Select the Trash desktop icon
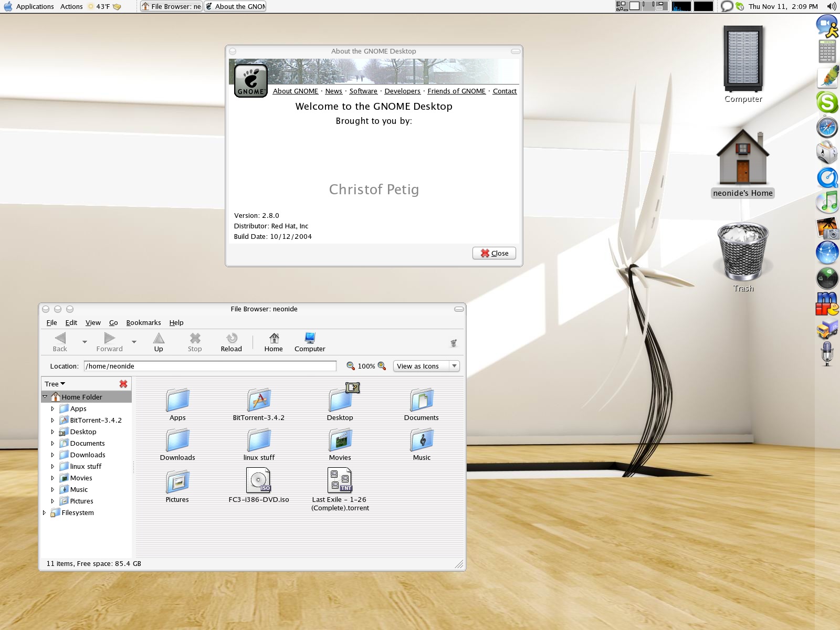 point(743,257)
